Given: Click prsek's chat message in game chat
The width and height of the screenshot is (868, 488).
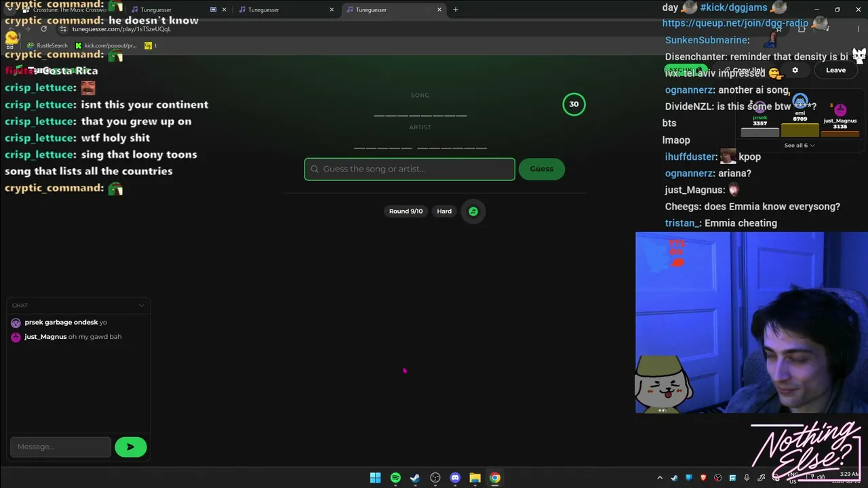Looking at the screenshot, I should (x=66, y=323).
